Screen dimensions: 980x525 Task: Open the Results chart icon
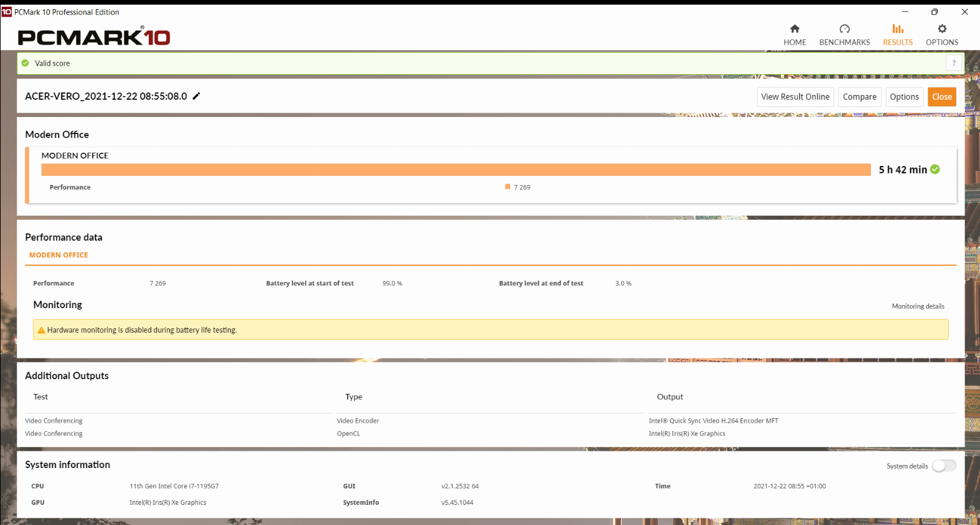pyautogui.click(x=897, y=29)
